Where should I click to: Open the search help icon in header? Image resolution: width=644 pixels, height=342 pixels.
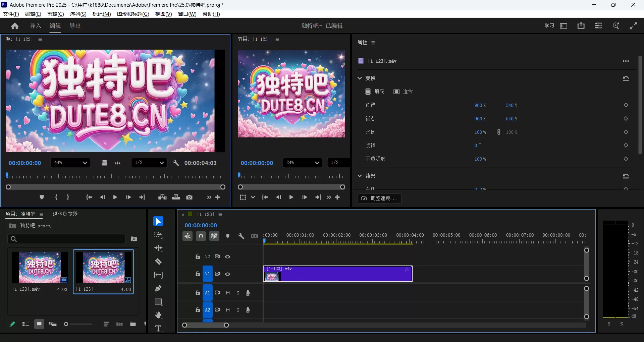[x=616, y=26]
